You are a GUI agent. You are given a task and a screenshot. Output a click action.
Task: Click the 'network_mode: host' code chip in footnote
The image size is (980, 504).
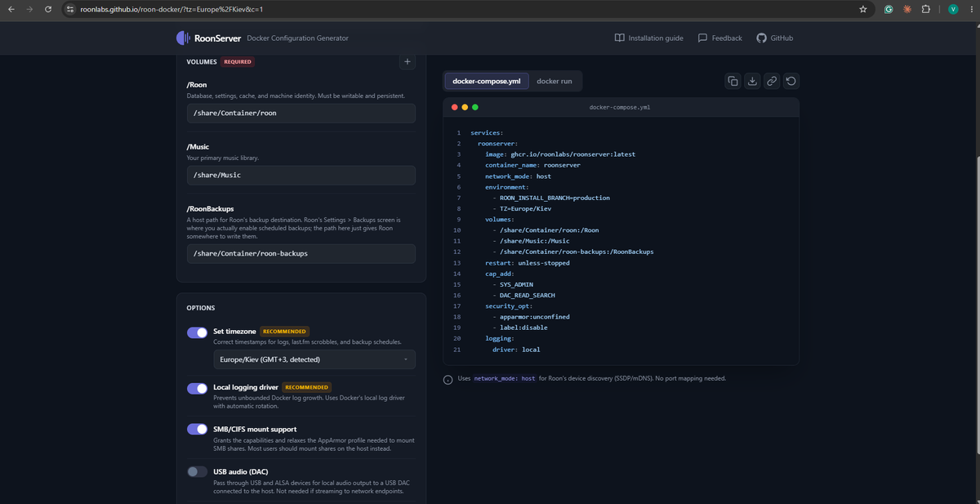click(506, 379)
